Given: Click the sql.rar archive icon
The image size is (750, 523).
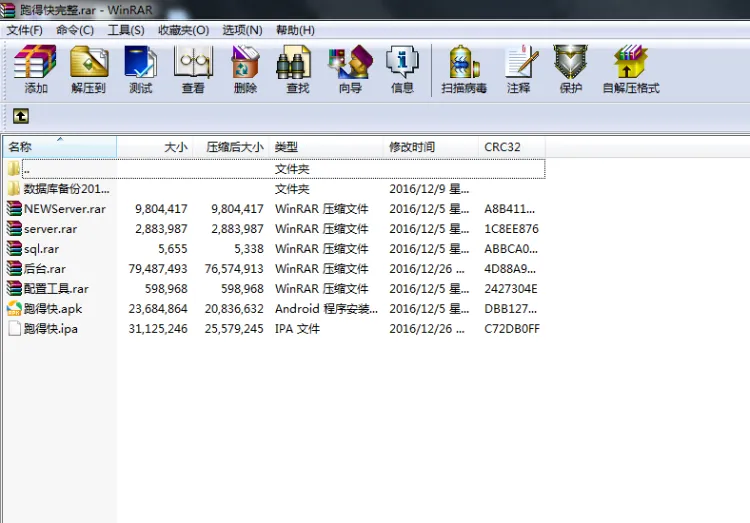Looking at the screenshot, I should tap(14, 249).
